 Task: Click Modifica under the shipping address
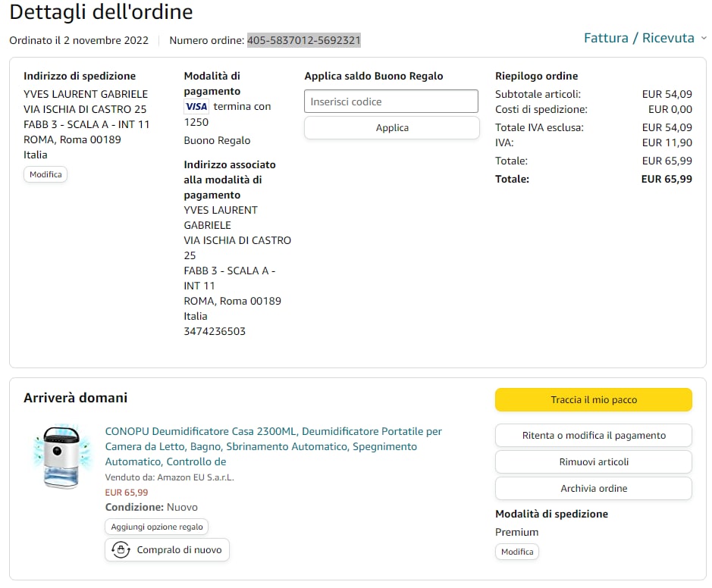tap(45, 174)
